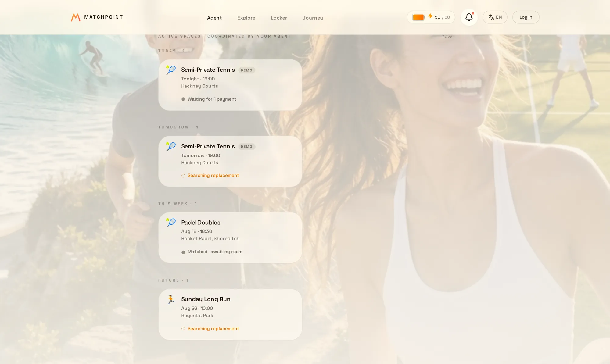Click the MATCHPOINT wordmark

click(x=103, y=17)
